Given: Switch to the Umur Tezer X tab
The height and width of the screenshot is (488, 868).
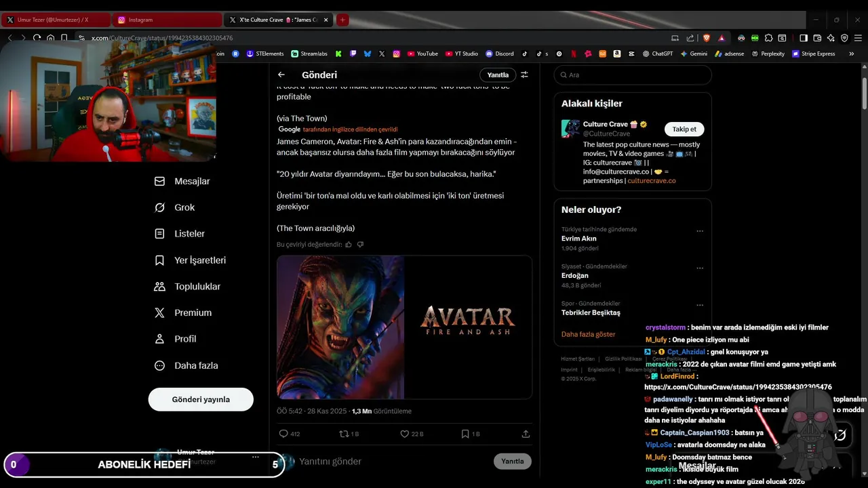Looking at the screenshot, I should (x=54, y=20).
